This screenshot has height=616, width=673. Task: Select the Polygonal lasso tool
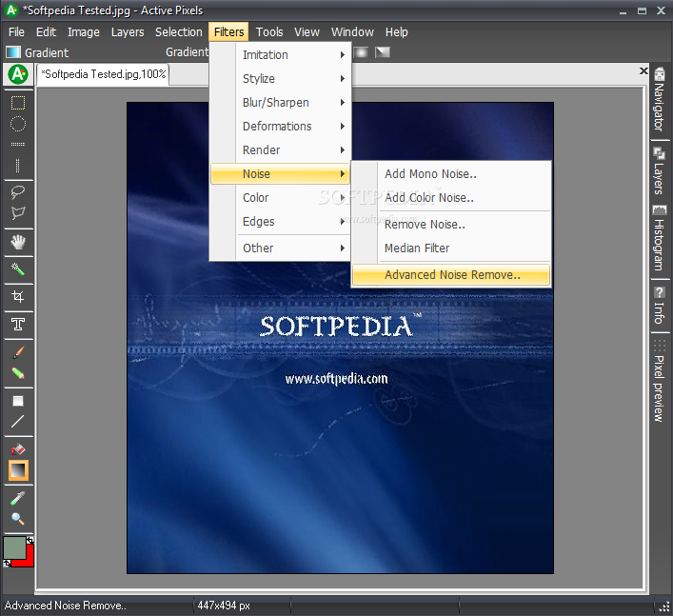point(17,213)
